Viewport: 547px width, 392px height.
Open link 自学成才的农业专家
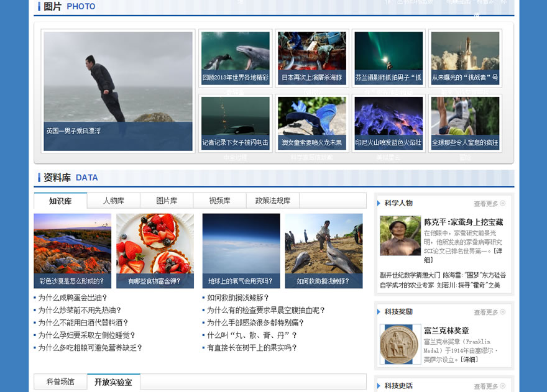coord(407,285)
